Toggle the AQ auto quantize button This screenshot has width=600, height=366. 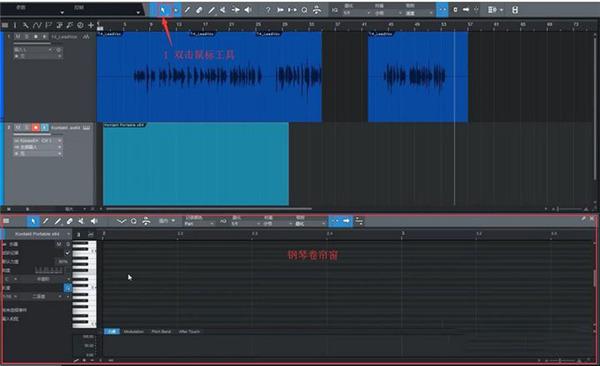[x=223, y=221]
